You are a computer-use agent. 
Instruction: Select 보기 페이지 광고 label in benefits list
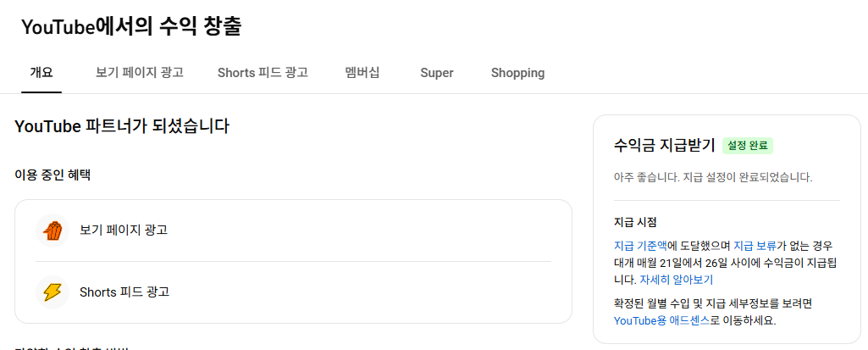click(x=124, y=230)
